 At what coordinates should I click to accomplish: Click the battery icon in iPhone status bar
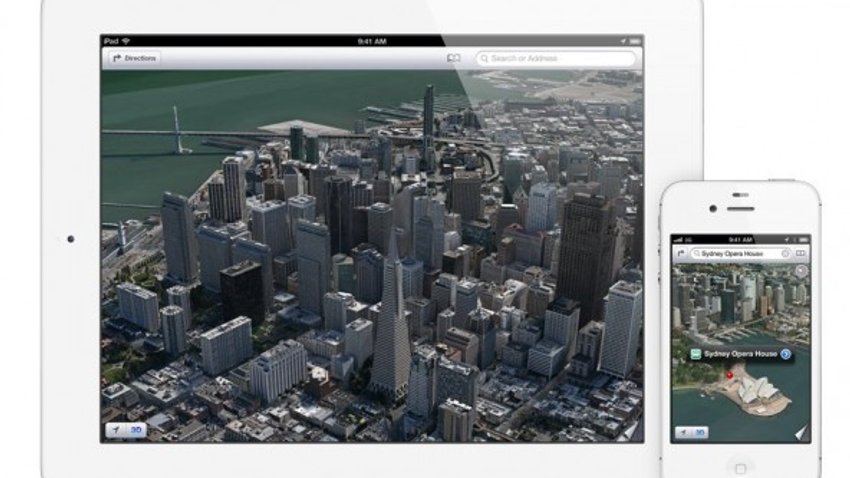pyautogui.click(x=803, y=240)
